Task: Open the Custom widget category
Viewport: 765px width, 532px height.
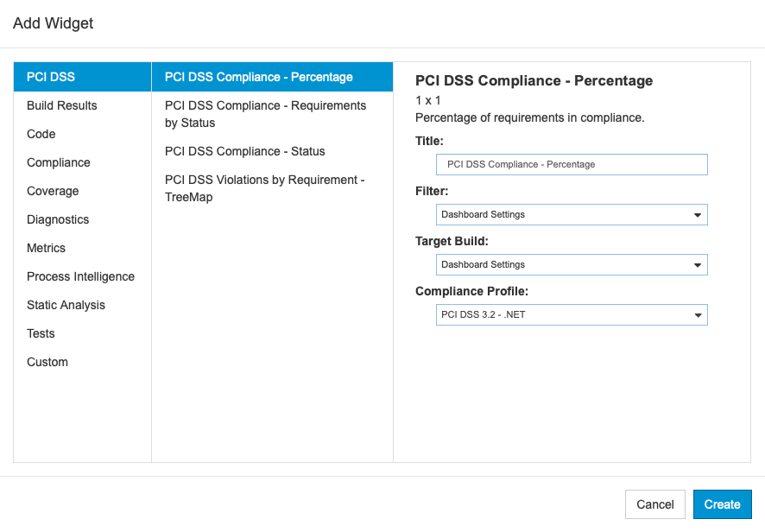Action: pos(82,362)
